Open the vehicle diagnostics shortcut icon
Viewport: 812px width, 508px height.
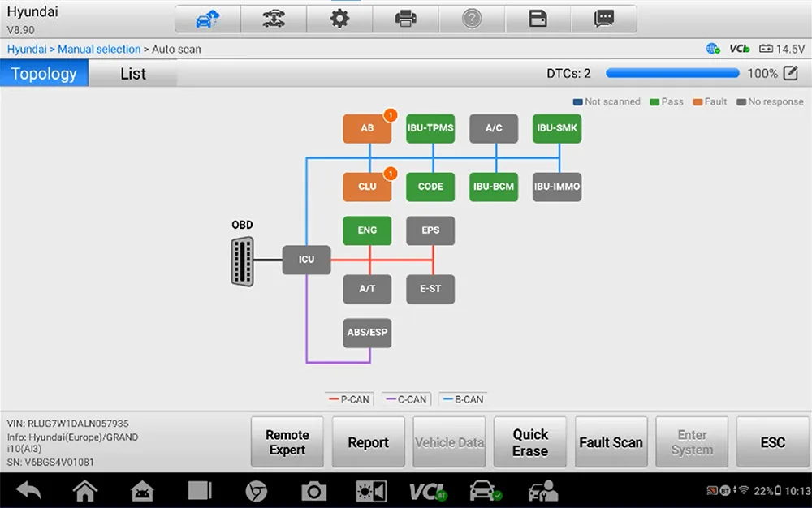click(x=486, y=491)
